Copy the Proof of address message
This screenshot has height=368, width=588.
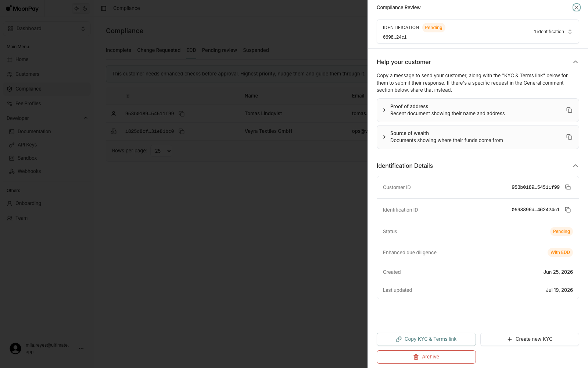569,110
